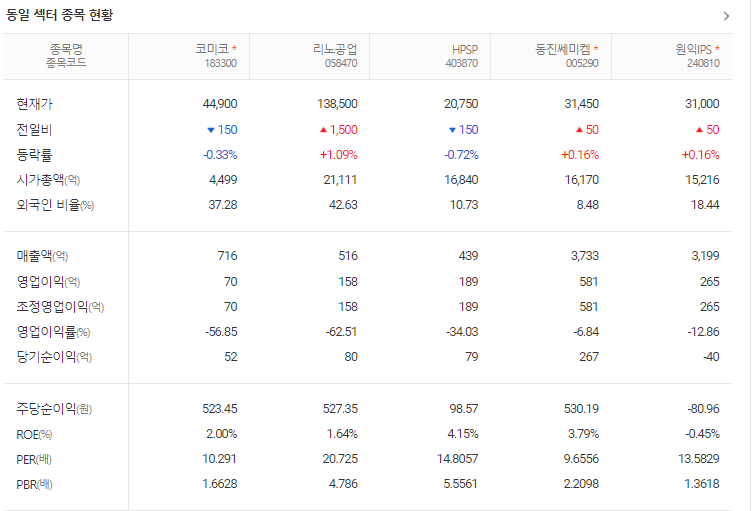The image size is (752, 511).
Task: Click current price 20,750 for HPSP
Action: point(461,104)
